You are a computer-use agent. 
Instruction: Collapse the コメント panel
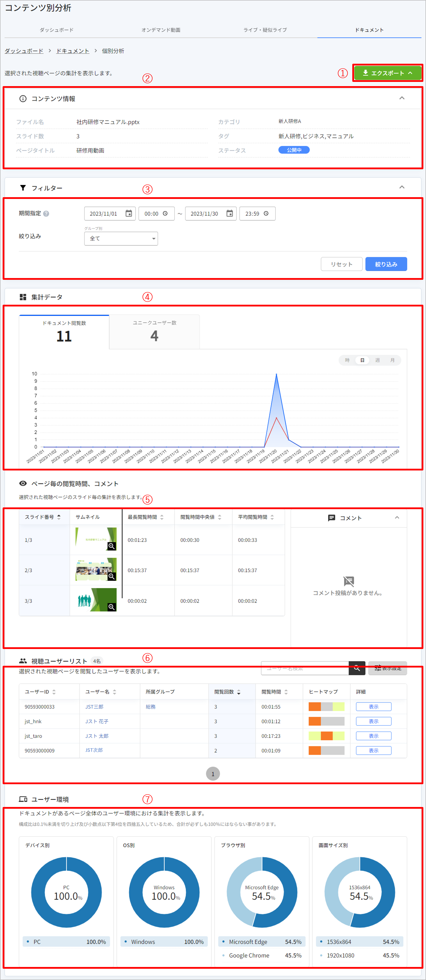[x=397, y=517]
